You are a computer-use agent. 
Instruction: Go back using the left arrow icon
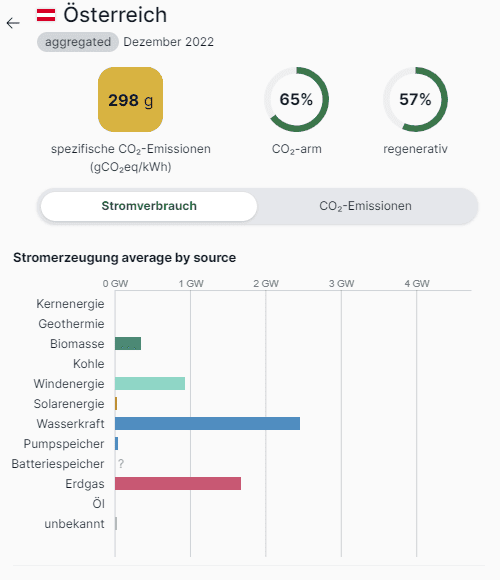coord(13,23)
